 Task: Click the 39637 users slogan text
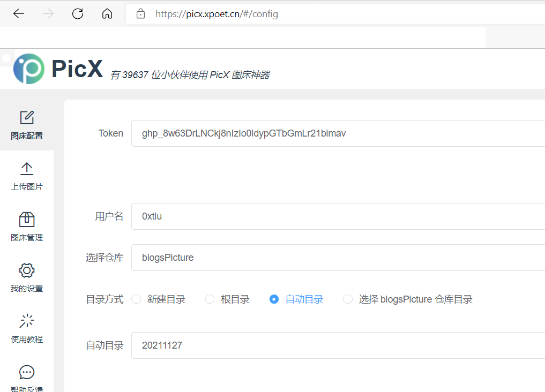coord(190,74)
